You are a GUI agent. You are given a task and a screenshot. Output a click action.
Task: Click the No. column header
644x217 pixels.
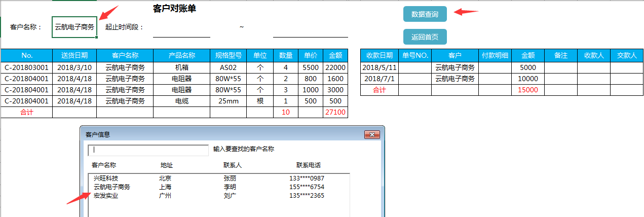[27, 55]
